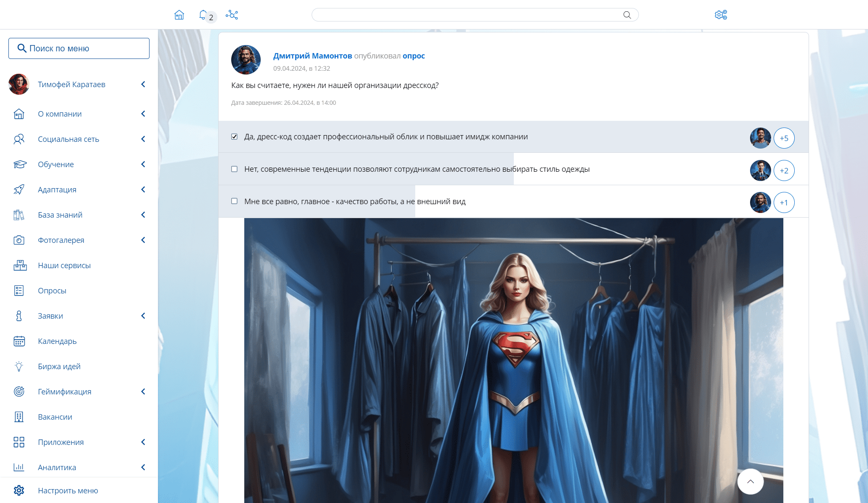
Task: Check the 'Нет, современные тенденции' option
Action: click(x=235, y=169)
